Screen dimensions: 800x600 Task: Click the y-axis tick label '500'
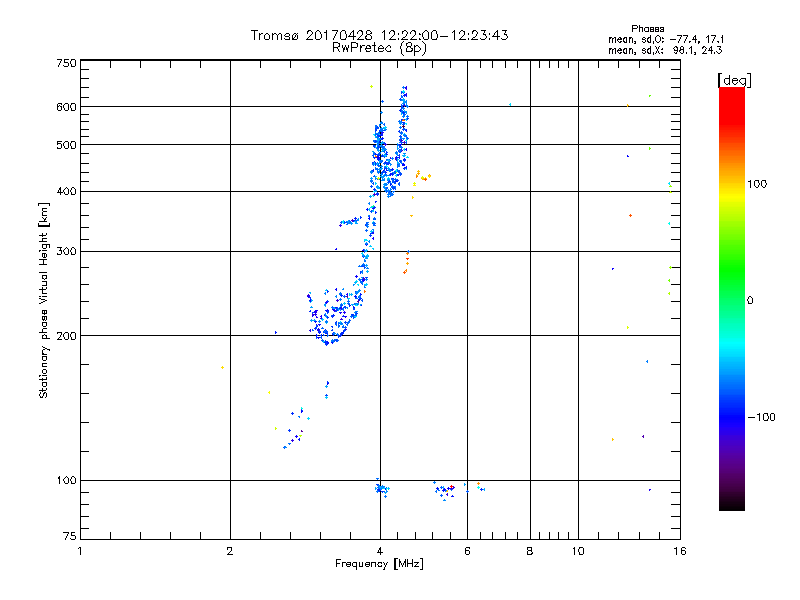coord(66,145)
